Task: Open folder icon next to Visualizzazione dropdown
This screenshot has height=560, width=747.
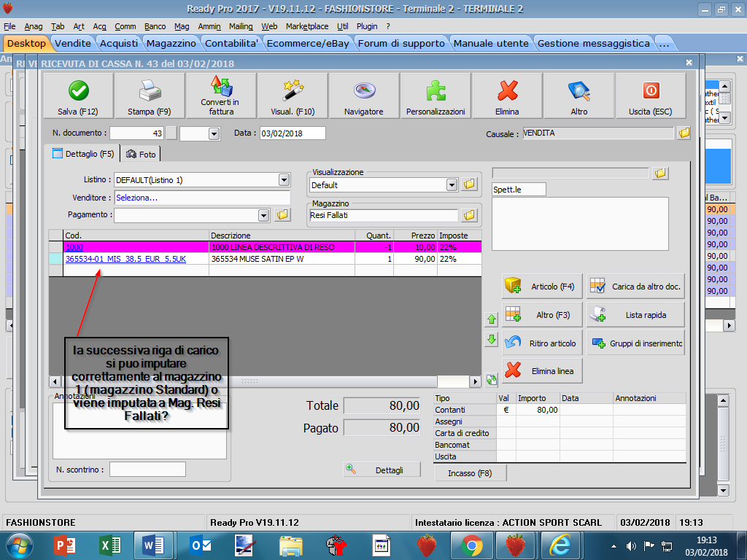Action: pos(469,184)
